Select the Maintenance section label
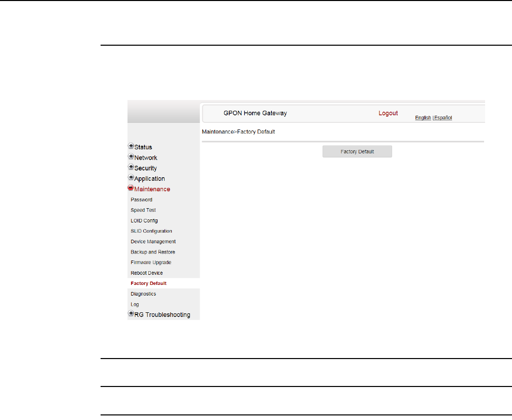The image size is (512, 420). (152, 189)
